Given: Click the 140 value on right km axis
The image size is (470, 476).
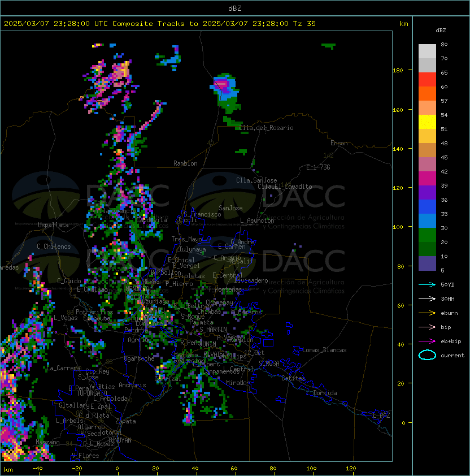Looking at the screenshot, I should point(398,149).
